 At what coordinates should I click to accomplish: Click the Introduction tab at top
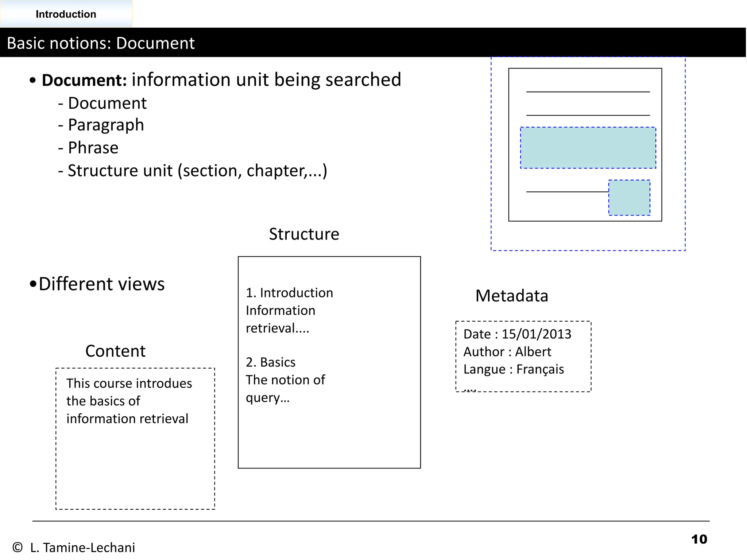point(66,14)
